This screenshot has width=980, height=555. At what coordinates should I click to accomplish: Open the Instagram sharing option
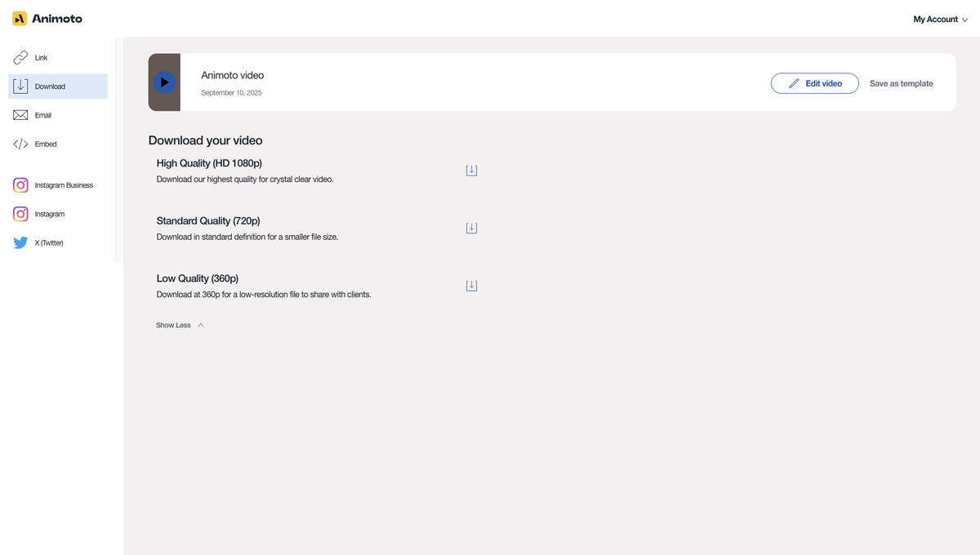click(x=20, y=214)
